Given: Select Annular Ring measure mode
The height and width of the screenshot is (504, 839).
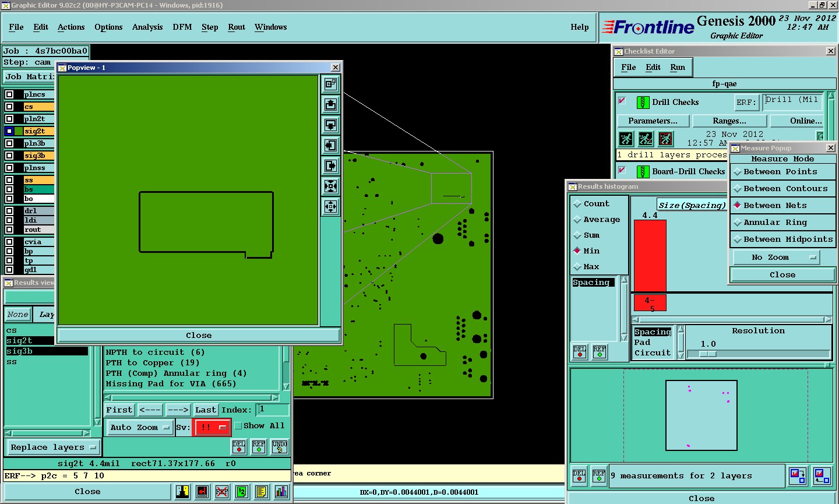Looking at the screenshot, I should point(782,223).
